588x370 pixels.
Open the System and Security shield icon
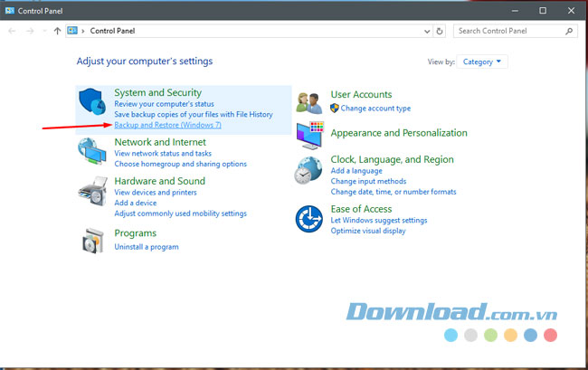click(x=92, y=101)
